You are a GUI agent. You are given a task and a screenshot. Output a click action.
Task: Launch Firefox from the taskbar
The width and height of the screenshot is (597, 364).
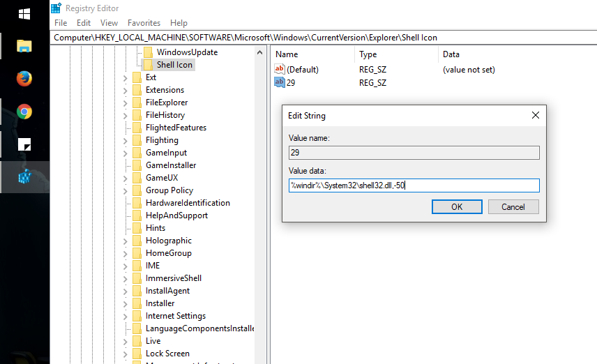click(24, 79)
